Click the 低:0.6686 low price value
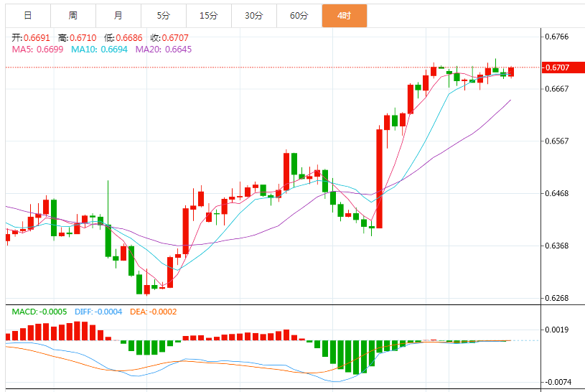 coord(123,38)
